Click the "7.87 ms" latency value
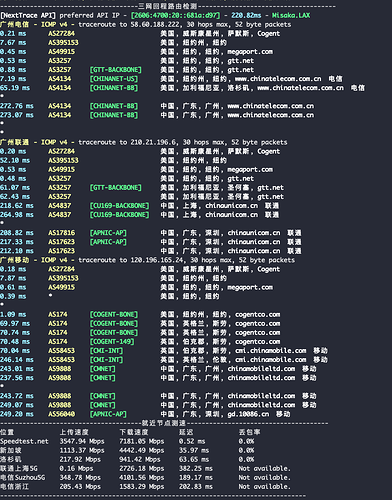Viewport: 392px width, 500px height. pos(13,278)
